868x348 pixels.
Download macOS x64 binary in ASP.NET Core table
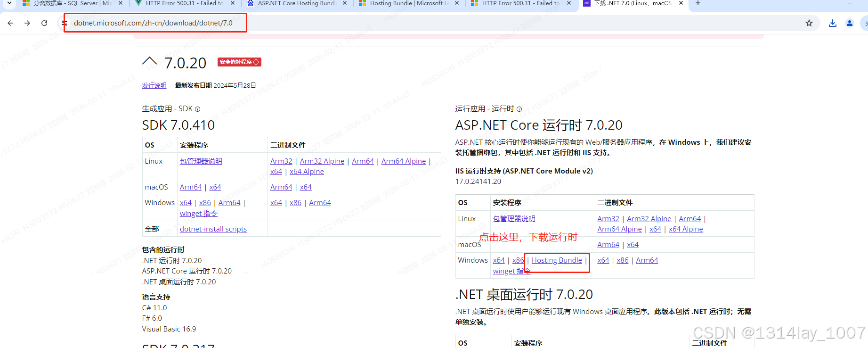tap(633, 245)
